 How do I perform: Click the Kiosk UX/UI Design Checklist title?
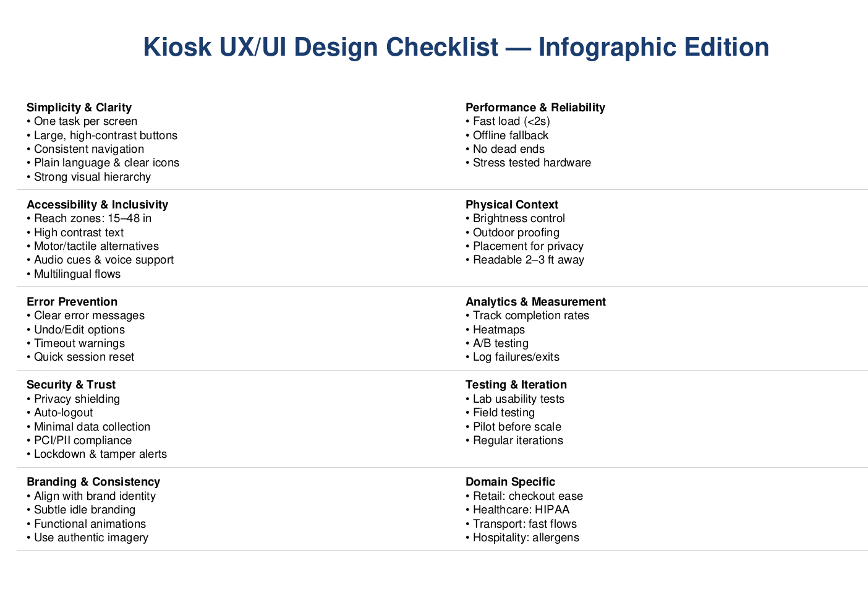[x=456, y=48]
